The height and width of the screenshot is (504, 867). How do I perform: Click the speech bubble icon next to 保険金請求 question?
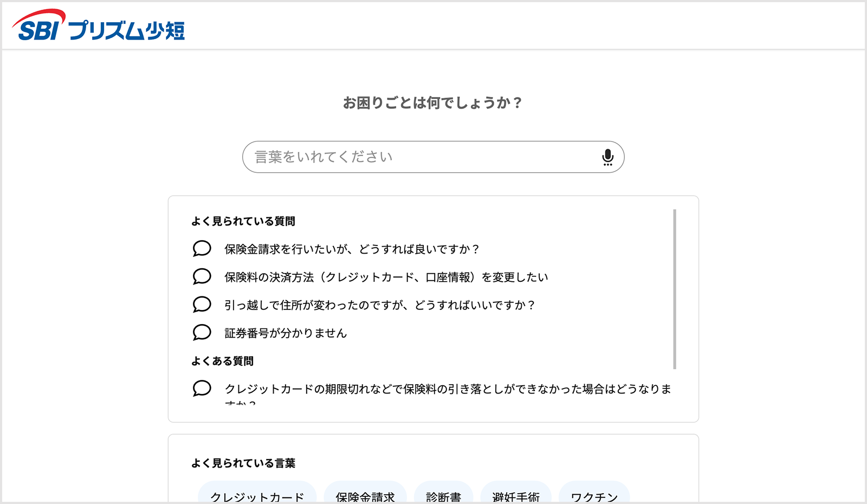click(x=201, y=249)
